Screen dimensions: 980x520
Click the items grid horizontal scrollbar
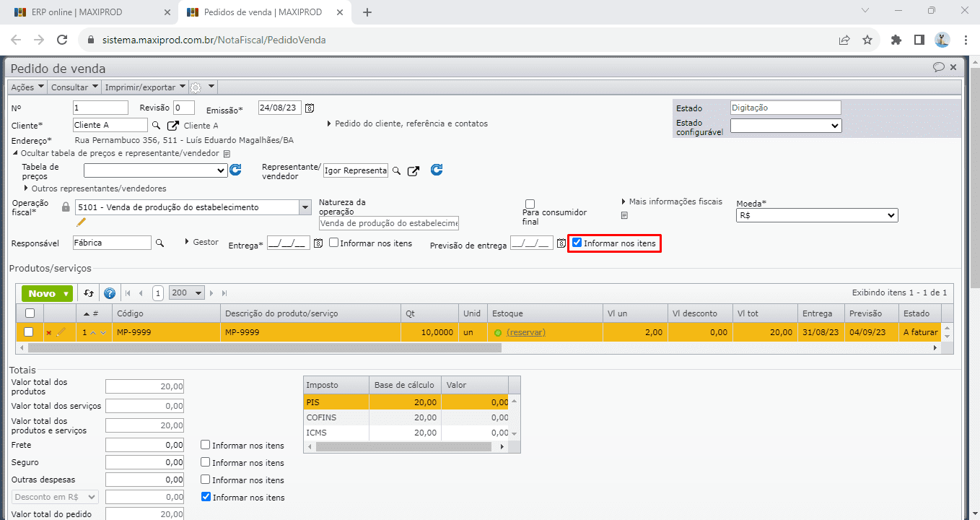(x=264, y=347)
